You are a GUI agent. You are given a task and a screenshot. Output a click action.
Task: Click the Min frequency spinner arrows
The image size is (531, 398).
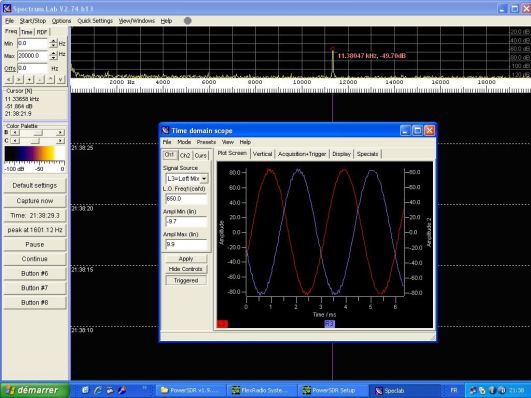click(53, 43)
